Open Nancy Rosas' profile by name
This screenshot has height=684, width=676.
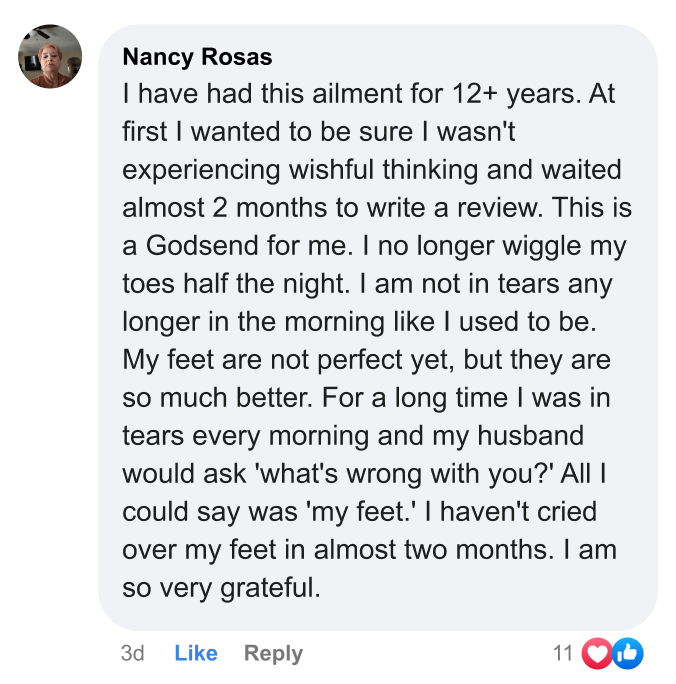(197, 56)
